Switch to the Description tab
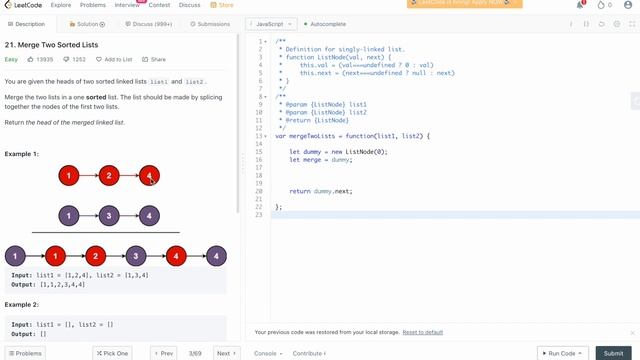This screenshot has height=360, width=640. click(27, 24)
